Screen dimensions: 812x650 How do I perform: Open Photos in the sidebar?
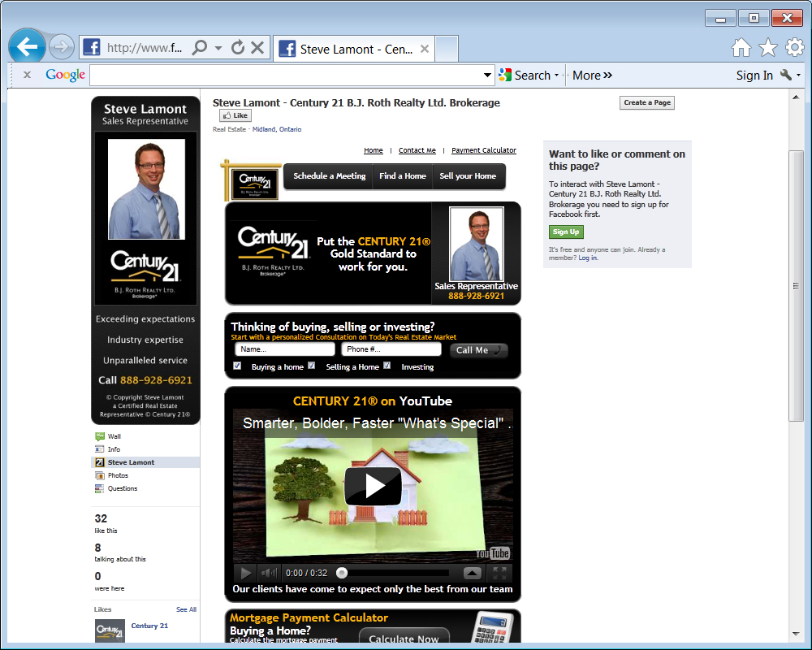coord(118,475)
